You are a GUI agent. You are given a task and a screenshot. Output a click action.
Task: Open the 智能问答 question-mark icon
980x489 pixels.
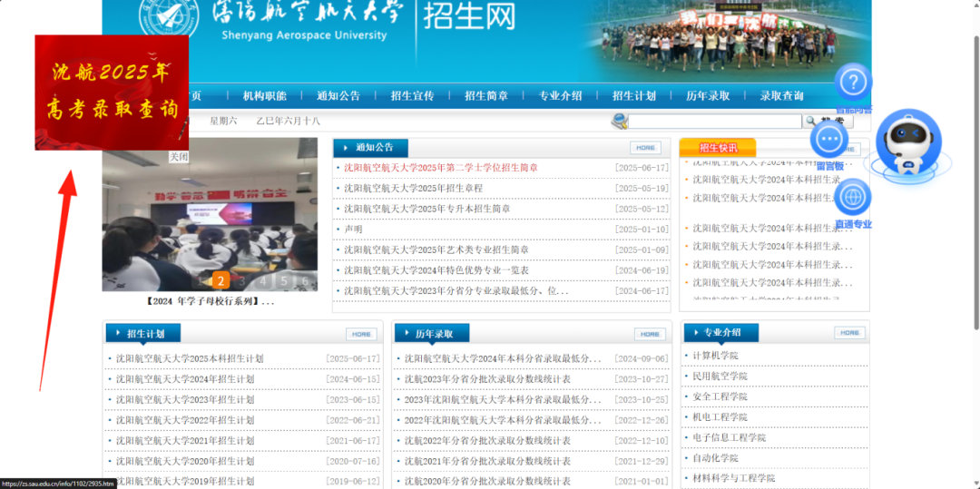[853, 82]
